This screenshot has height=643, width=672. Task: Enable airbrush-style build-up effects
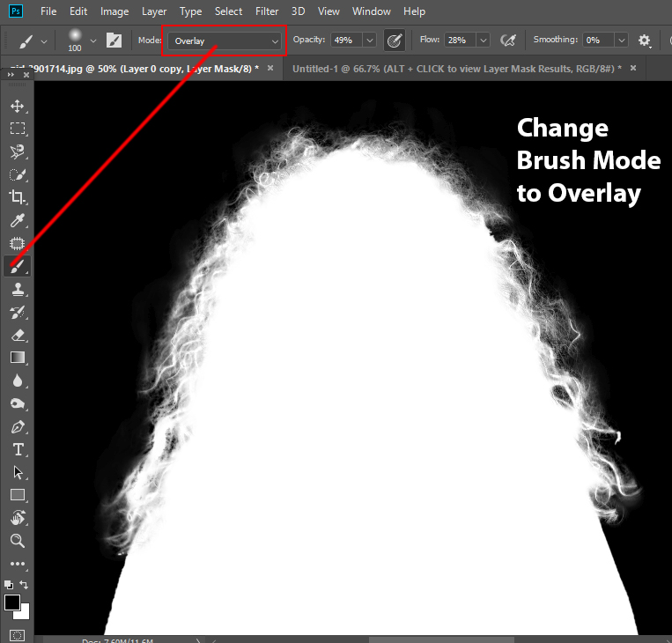coord(508,41)
